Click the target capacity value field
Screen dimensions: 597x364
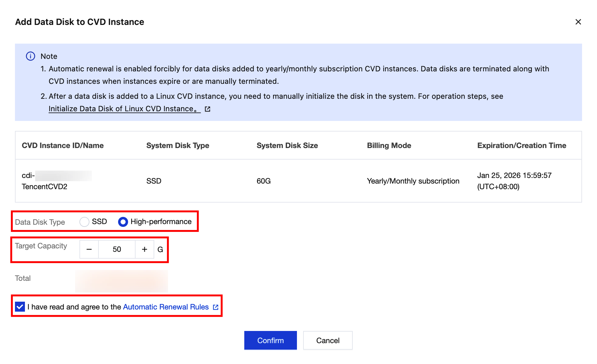tap(117, 249)
